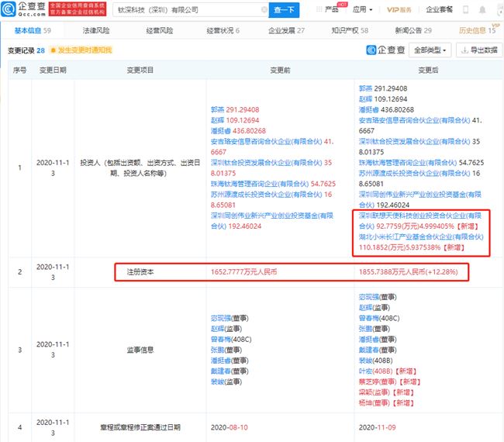Open 湖北小米长江产业基金合伙企业 link

tap(421, 237)
